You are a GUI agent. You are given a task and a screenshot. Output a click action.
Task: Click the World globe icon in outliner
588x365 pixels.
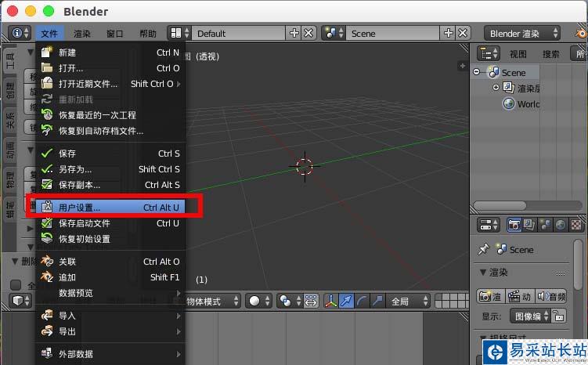coord(508,103)
